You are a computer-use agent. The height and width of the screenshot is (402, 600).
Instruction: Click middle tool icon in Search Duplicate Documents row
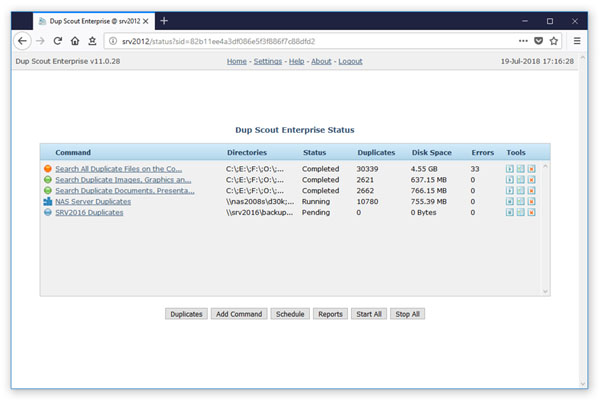(x=520, y=190)
